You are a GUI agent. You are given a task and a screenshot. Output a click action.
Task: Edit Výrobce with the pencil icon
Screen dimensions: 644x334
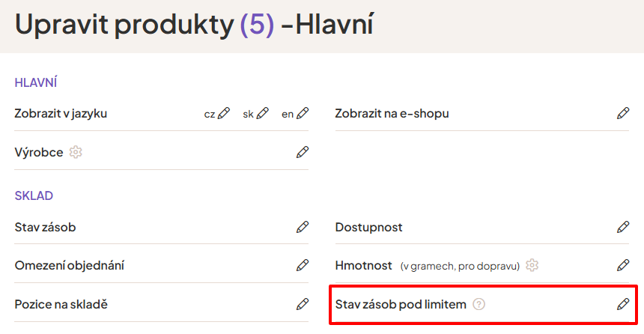303,153
